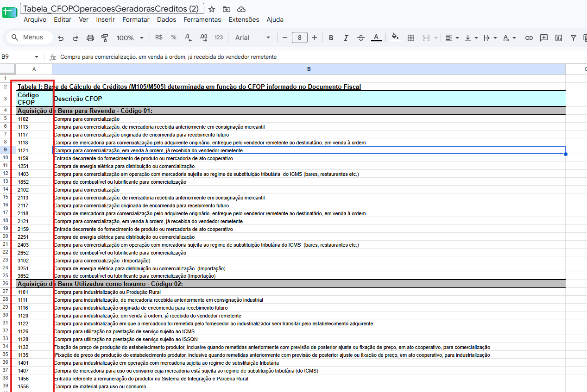Open more number formats (123)
Image resolution: width=587 pixels, height=392 pixels.
coord(219,37)
